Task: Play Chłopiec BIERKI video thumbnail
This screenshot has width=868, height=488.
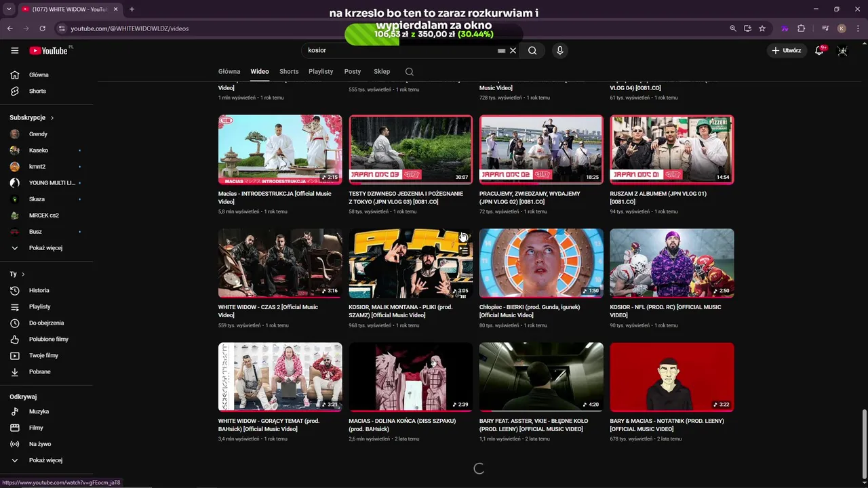Action: (x=541, y=263)
